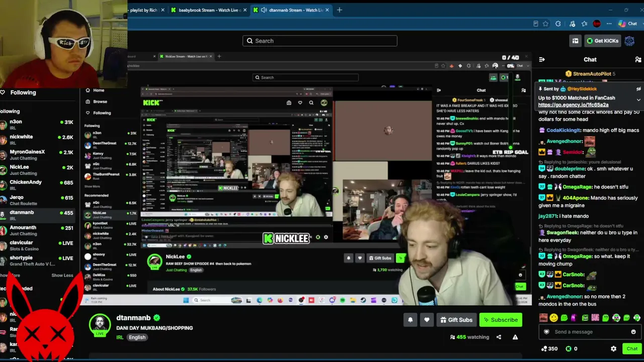Report the stream using warning icon
Image resolution: width=644 pixels, height=362 pixels.
pyautogui.click(x=515, y=337)
